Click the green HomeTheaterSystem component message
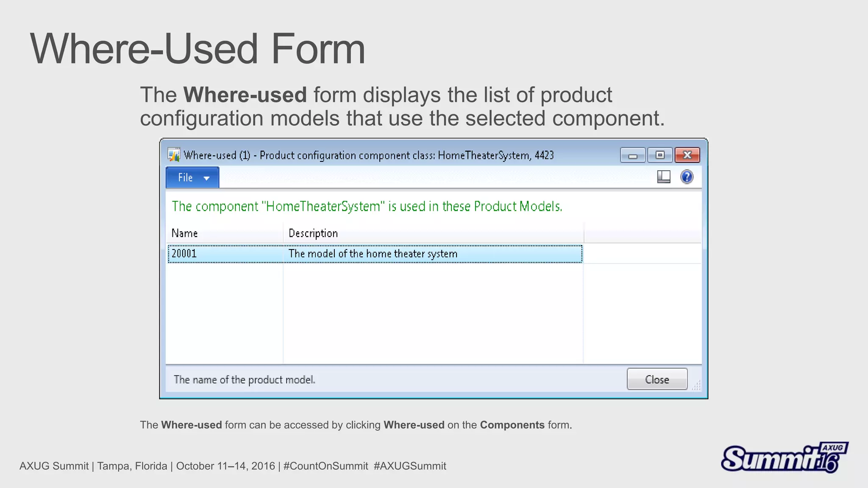 tap(367, 206)
